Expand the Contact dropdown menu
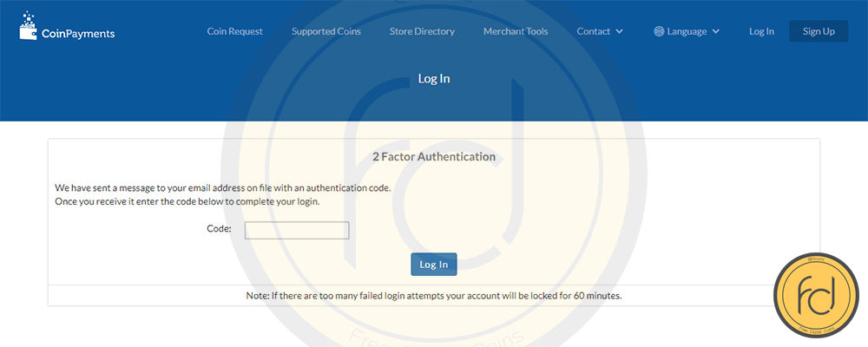The height and width of the screenshot is (347, 868). click(600, 31)
